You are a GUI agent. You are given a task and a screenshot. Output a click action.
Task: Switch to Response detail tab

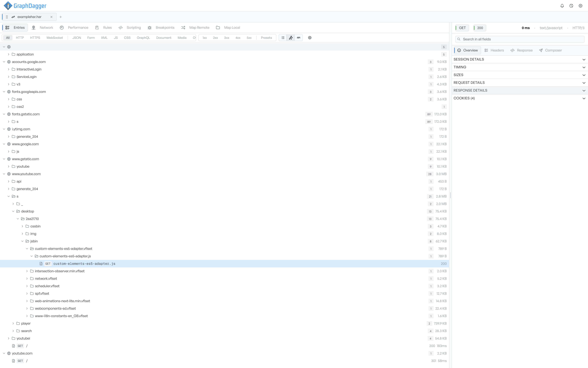pos(522,50)
